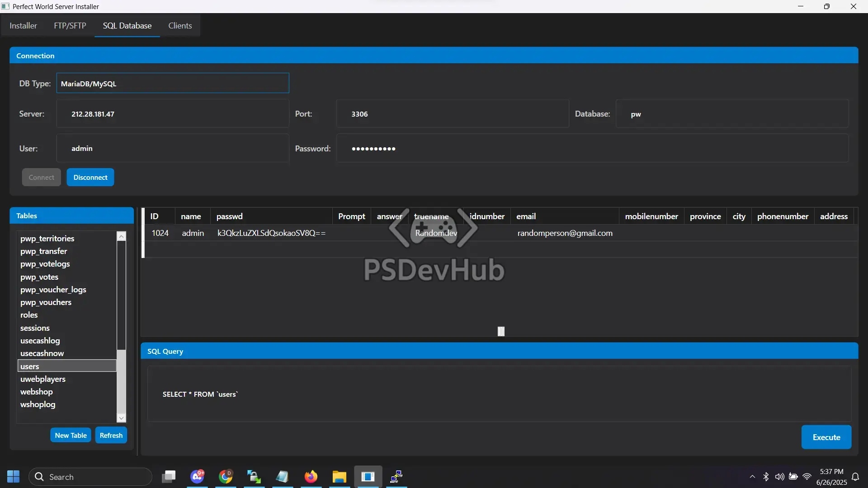The width and height of the screenshot is (868, 488).
Task: Select the pwp_territories table
Action: pos(67,239)
